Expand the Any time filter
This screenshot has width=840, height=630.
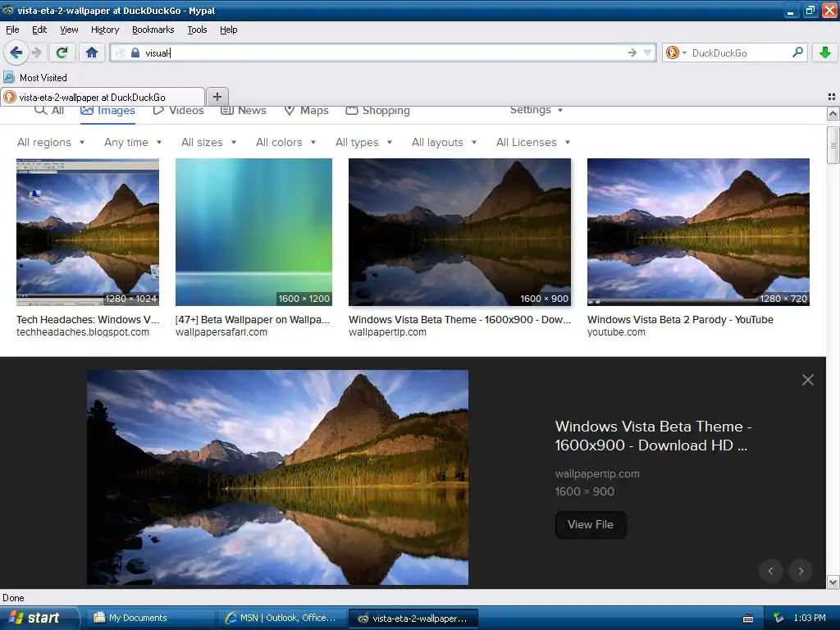pos(133,142)
